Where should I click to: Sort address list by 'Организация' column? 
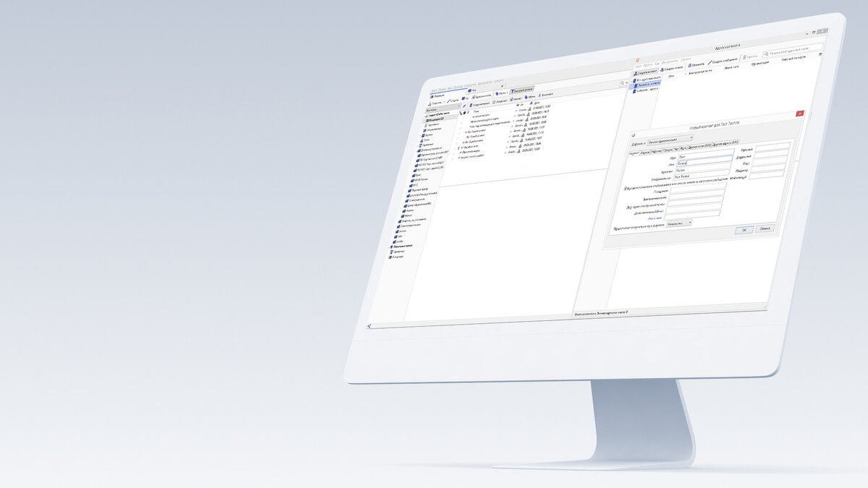point(760,63)
